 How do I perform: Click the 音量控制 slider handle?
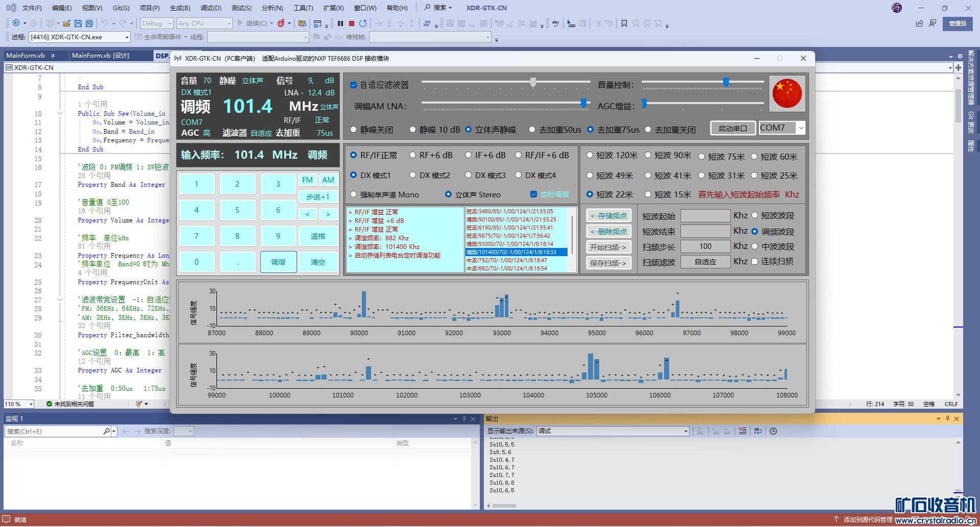click(x=725, y=82)
